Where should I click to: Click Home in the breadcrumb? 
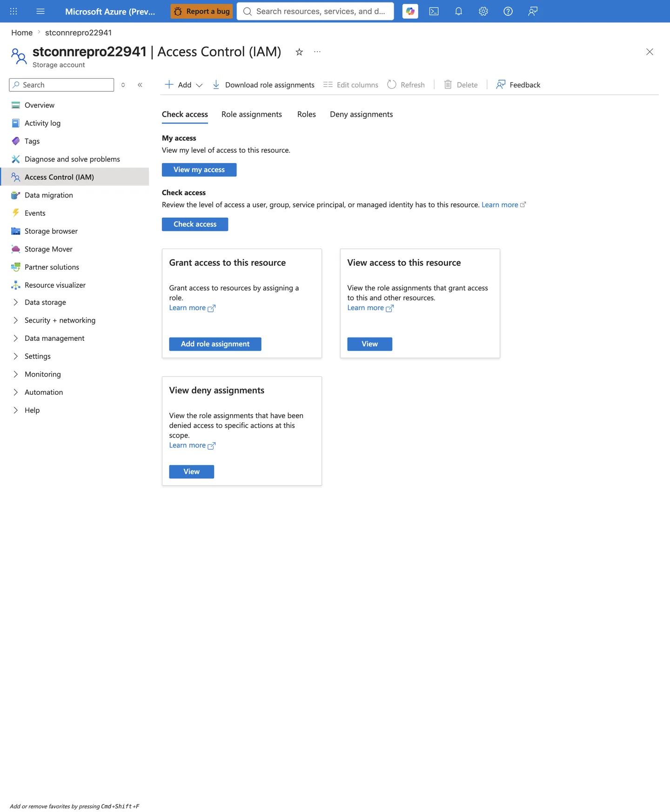point(22,33)
